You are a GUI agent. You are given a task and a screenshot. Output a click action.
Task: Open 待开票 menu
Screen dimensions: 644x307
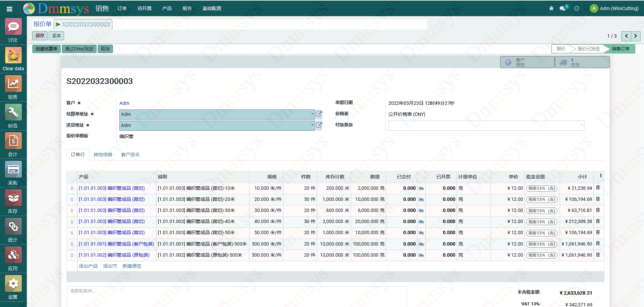coord(145,8)
